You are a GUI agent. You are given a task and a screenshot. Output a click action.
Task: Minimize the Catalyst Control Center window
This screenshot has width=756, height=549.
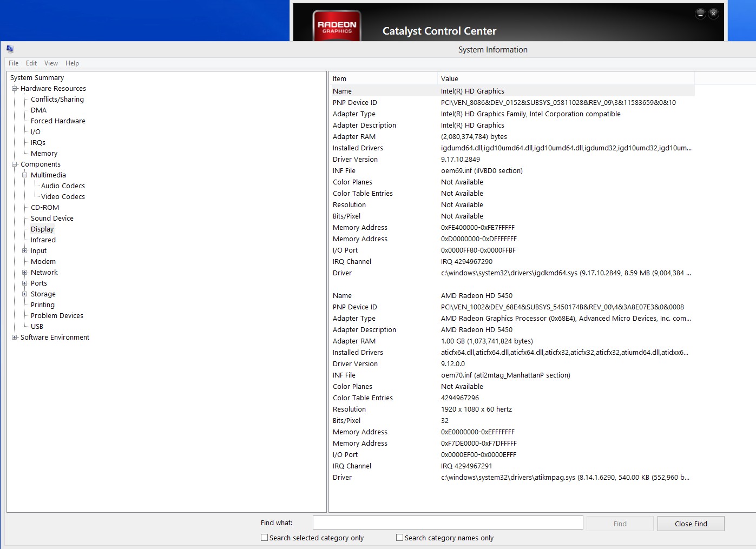pos(701,14)
